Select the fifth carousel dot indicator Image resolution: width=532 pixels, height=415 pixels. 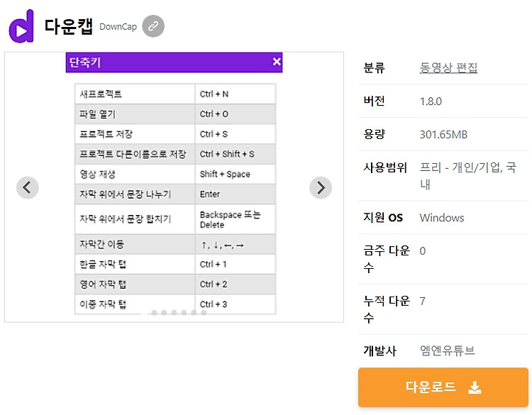point(194,313)
